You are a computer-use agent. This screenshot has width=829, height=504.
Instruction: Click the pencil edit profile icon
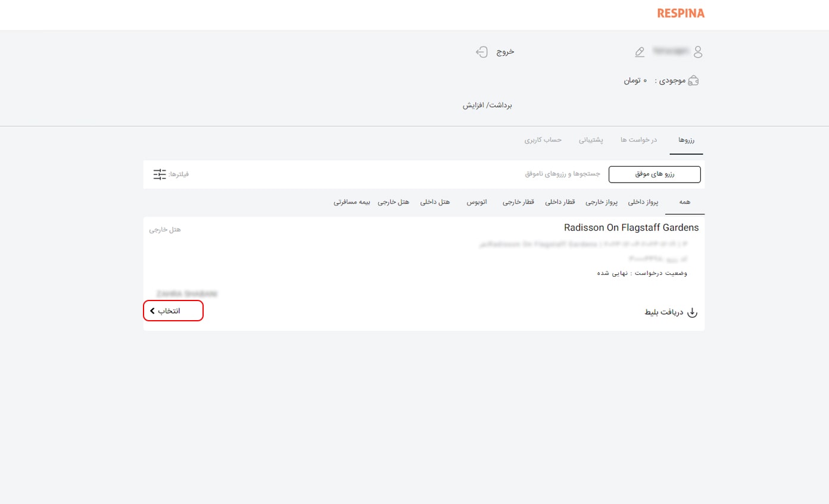pyautogui.click(x=640, y=52)
